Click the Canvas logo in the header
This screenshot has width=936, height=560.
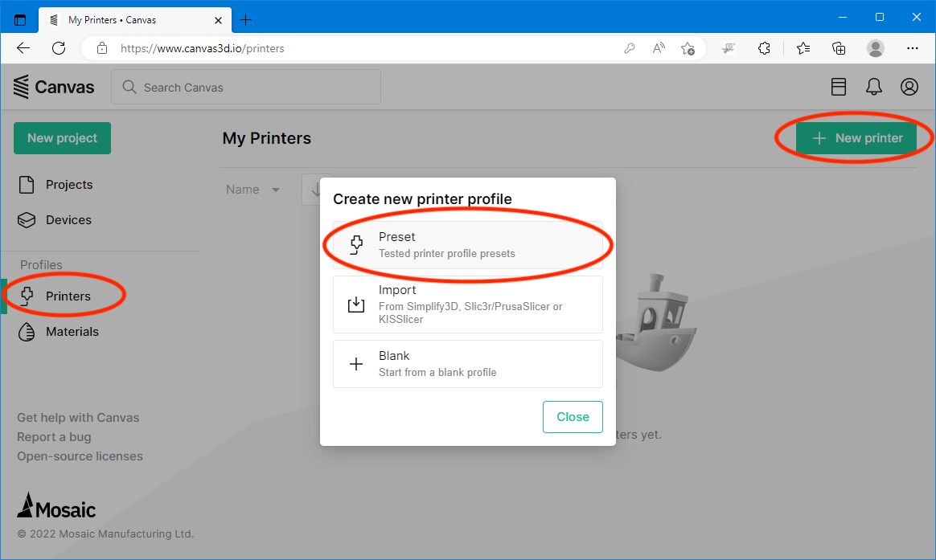coord(54,87)
